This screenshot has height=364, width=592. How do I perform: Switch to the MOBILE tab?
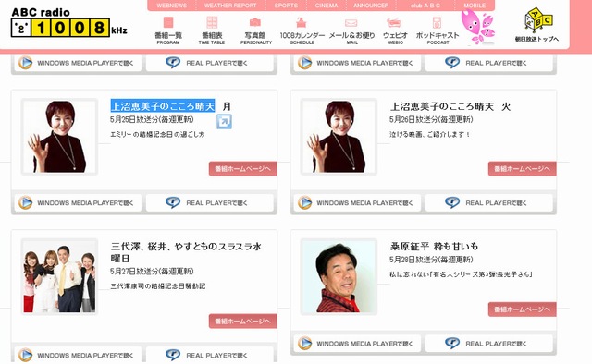tap(475, 6)
